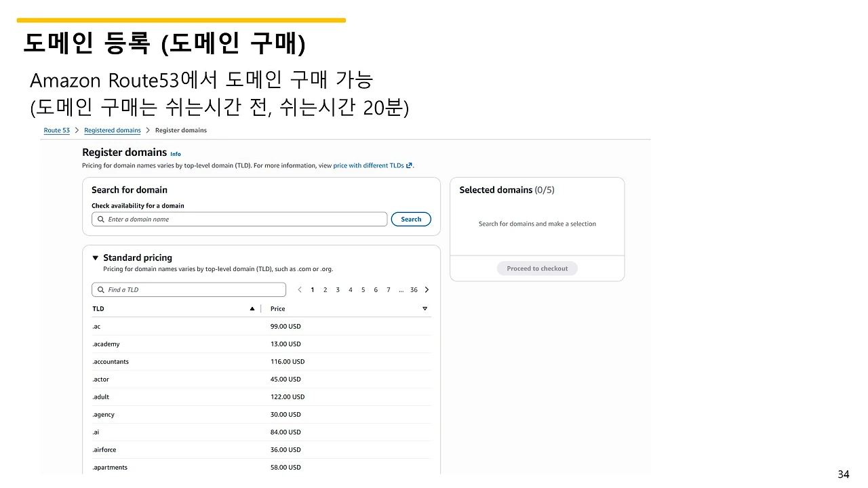868x488 pixels.
Task: Select pagination page 3
Action: point(338,289)
